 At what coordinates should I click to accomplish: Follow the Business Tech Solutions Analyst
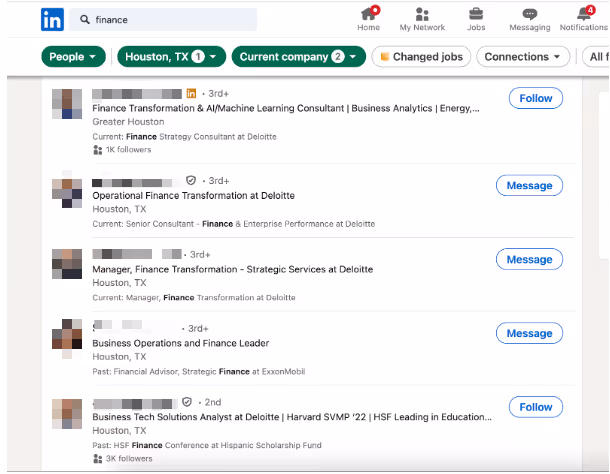click(536, 407)
